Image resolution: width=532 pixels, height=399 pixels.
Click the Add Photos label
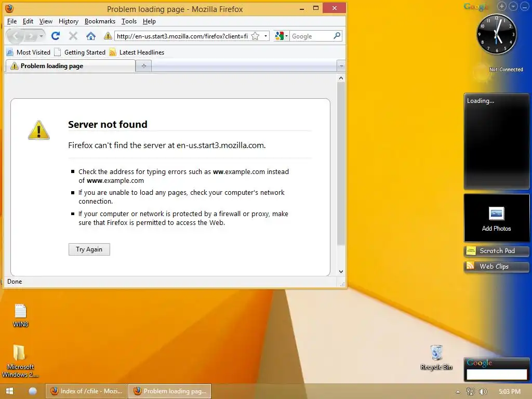(x=496, y=229)
